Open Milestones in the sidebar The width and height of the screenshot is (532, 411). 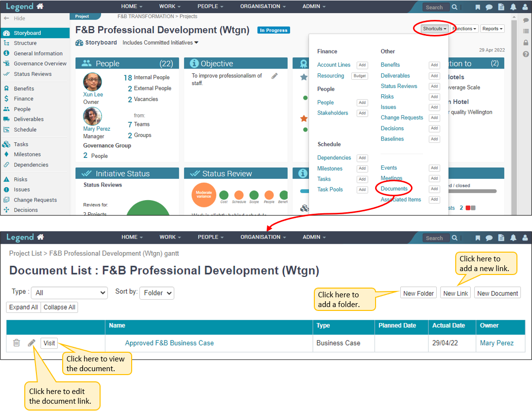(x=27, y=154)
